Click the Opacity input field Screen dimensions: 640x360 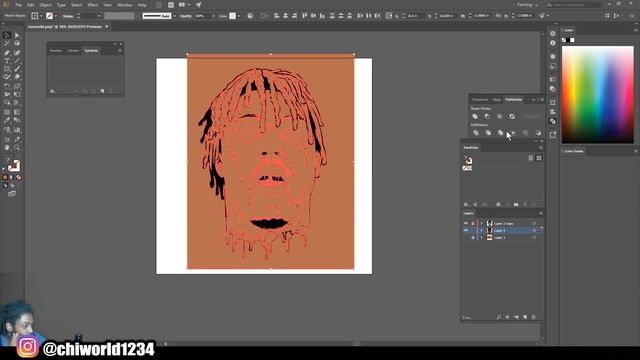point(202,16)
